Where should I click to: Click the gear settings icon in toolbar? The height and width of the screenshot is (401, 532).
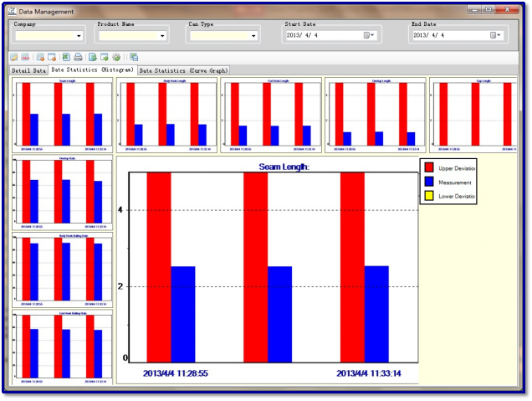(x=116, y=57)
